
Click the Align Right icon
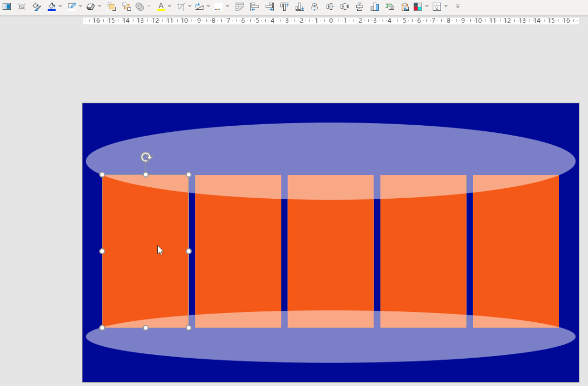point(269,7)
